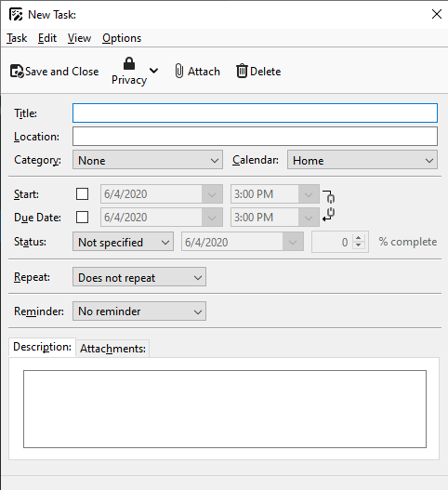Open the Reminder dropdown No reminder
The height and width of the screenshot is (490, 448).
[139, 311]
